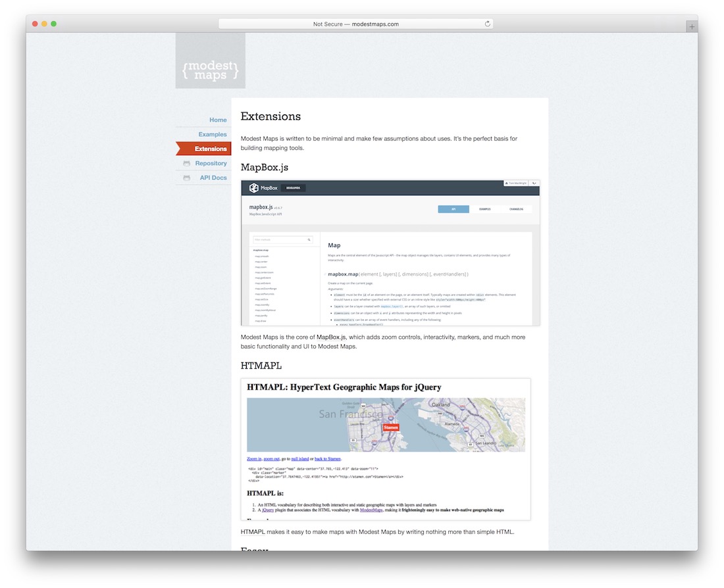Click the GitHub icon beside Repository

pyautogui.click(x=186, y=163)
